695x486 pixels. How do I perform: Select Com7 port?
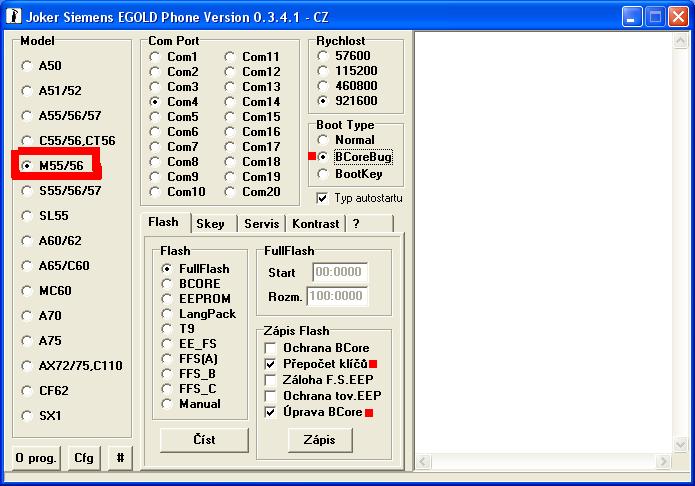(155, 147)
